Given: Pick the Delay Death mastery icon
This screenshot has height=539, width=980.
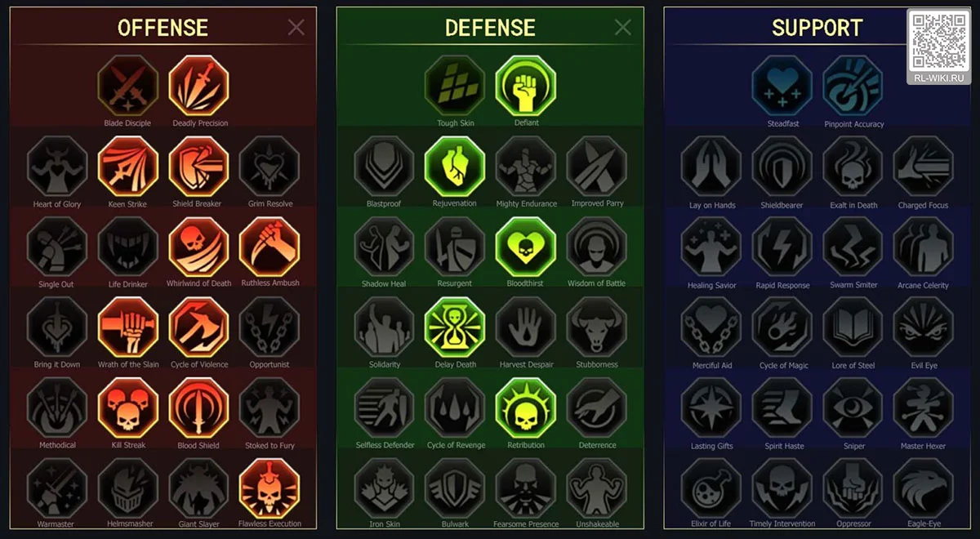Looking at the screenshot, I should click(455, 327).
